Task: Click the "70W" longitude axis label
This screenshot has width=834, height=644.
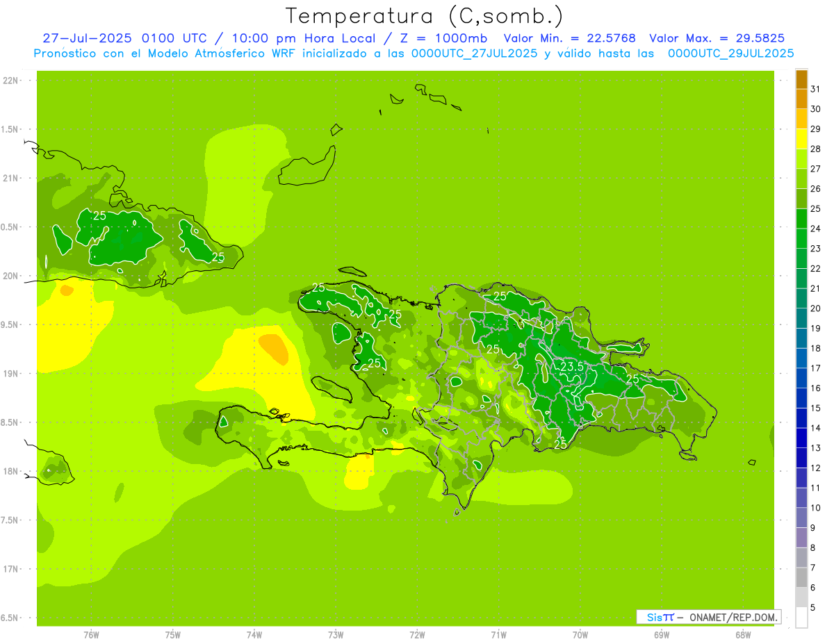Action: (580, 635)
